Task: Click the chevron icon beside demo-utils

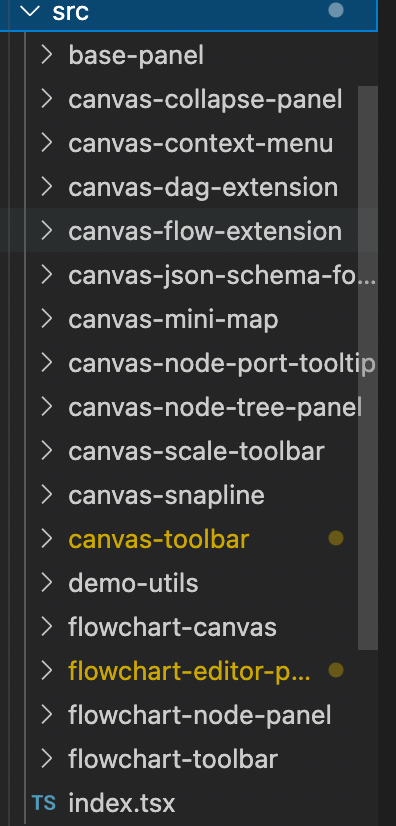Action: pyautogui.click(x=47, y=583)
